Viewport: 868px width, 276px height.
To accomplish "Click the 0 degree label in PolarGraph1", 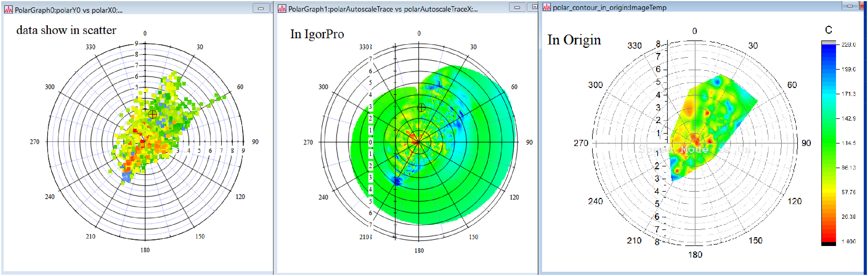I will pos(419,33).
